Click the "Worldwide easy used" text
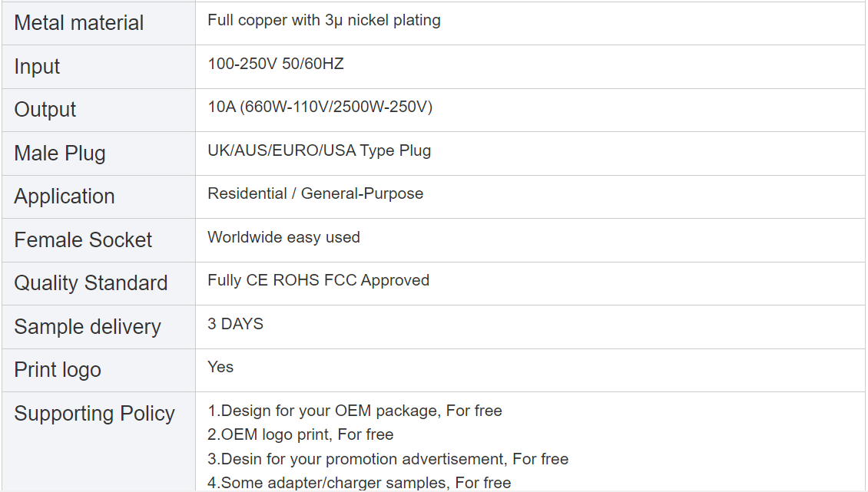868x492 pixels. (283, 237)
